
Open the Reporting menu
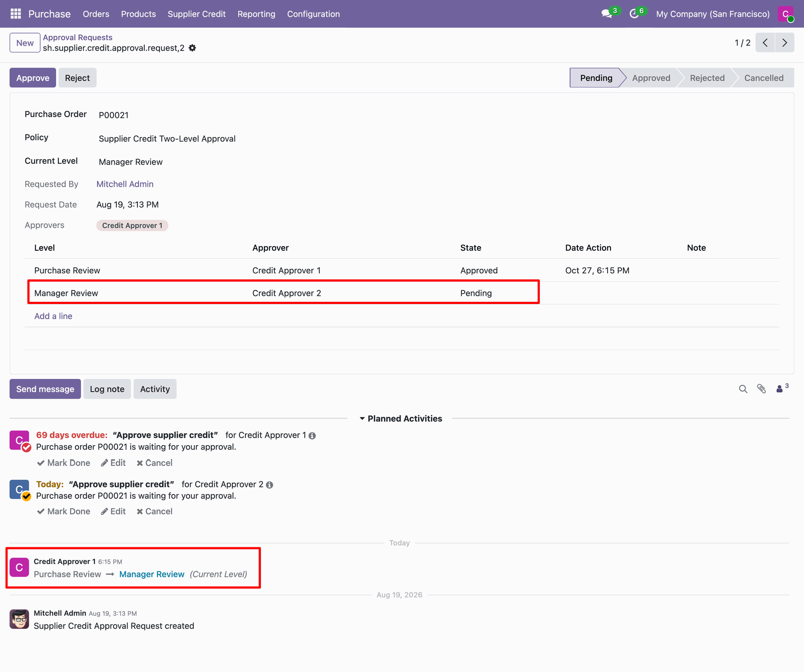click(256, 14)
